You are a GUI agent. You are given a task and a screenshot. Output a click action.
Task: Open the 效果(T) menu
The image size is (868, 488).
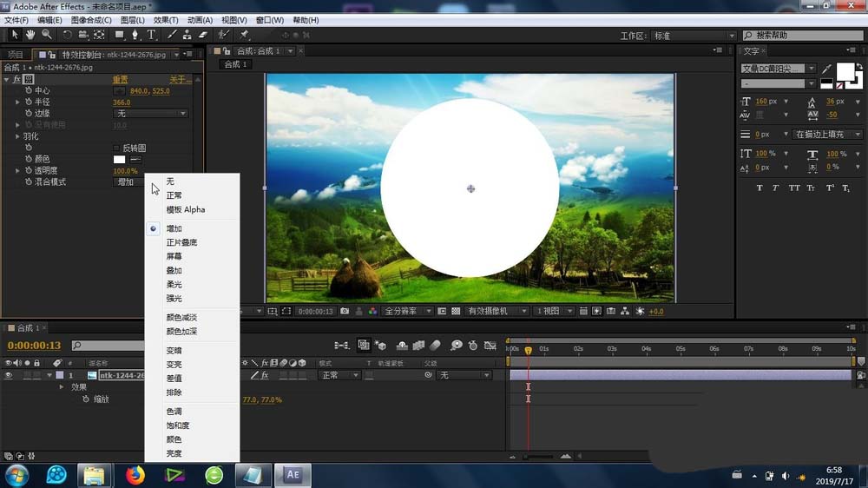(x=164, y=20)
